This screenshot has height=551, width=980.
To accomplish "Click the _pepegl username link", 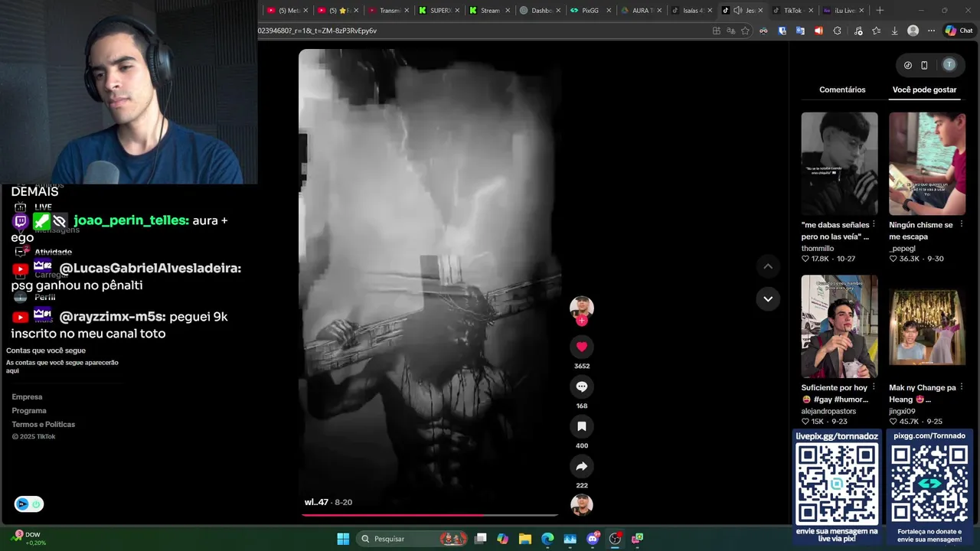I will (x=902, y=249).
